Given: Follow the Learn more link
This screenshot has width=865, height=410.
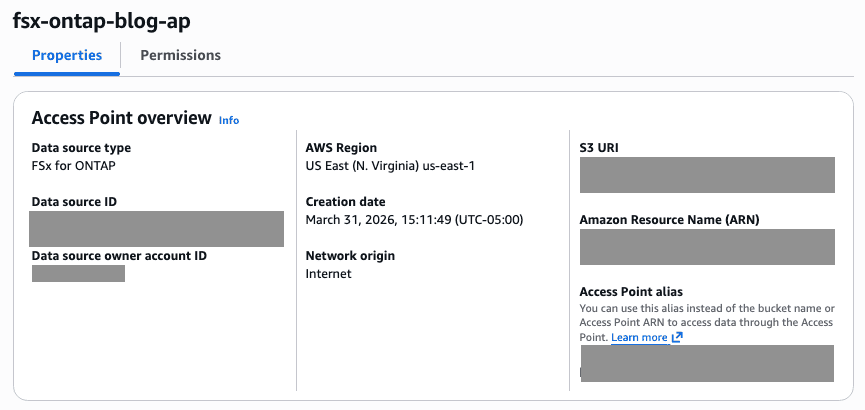Looking at the screenshot, I should pos(639,337).
